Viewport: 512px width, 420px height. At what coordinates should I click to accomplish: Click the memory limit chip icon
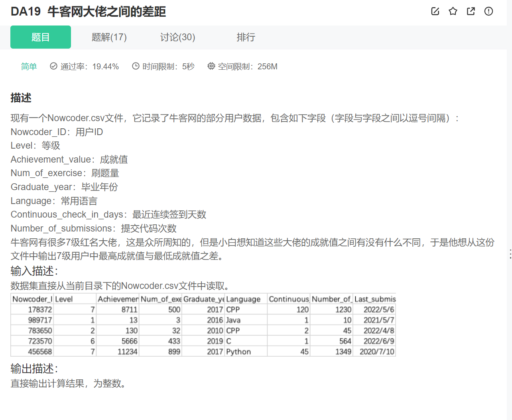(x=211, y=66)
